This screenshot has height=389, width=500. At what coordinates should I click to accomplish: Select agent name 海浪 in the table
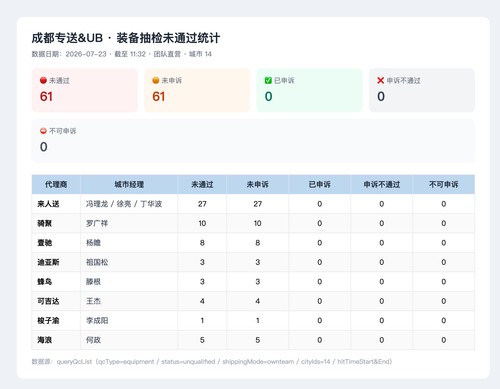(44, 340)
